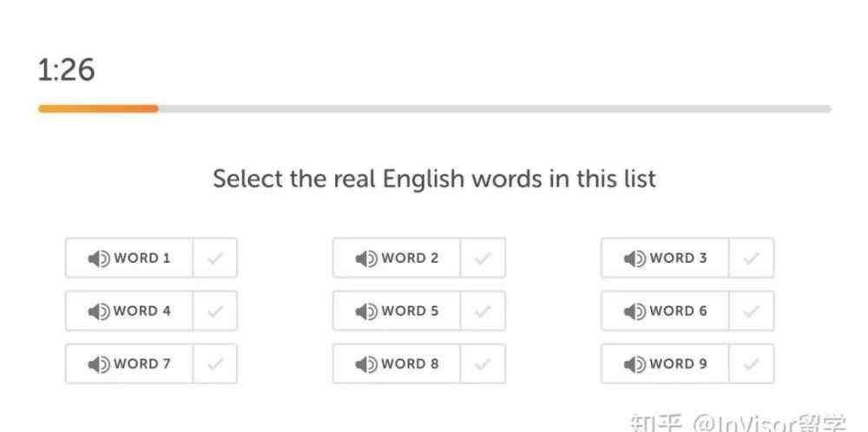Play audio for Word 6 speaker icon
This screenshot has height=432, width=868.
click(x=635, y=311)
